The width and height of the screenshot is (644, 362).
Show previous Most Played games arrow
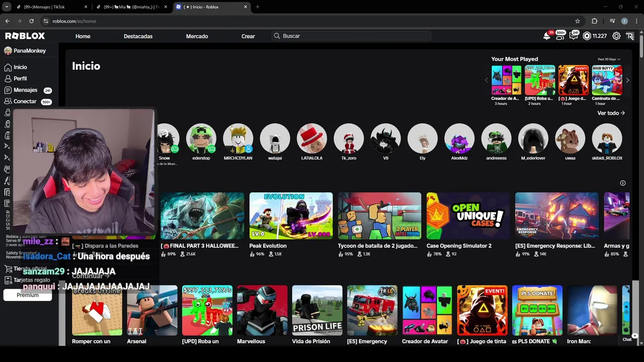point(487,80)
